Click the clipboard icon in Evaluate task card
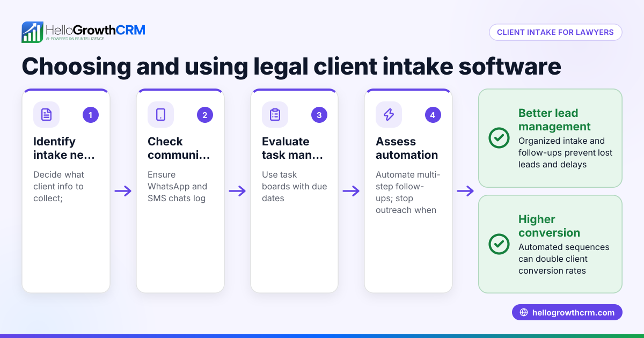 (275, 114)
